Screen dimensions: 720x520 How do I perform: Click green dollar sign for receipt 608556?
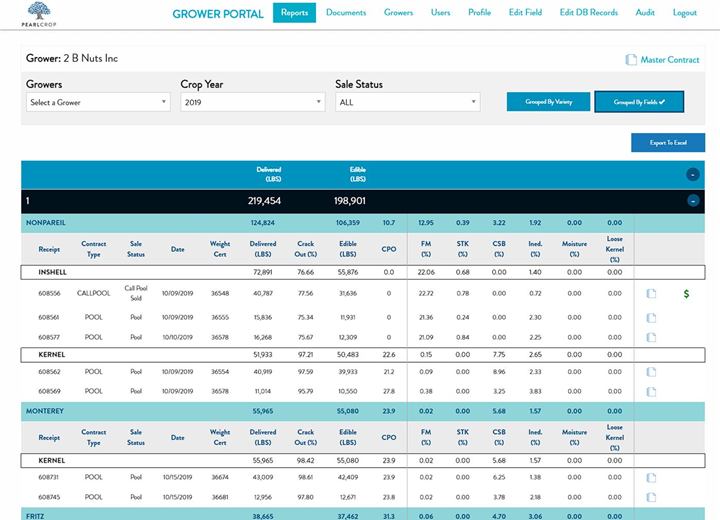tap(686, 294)
